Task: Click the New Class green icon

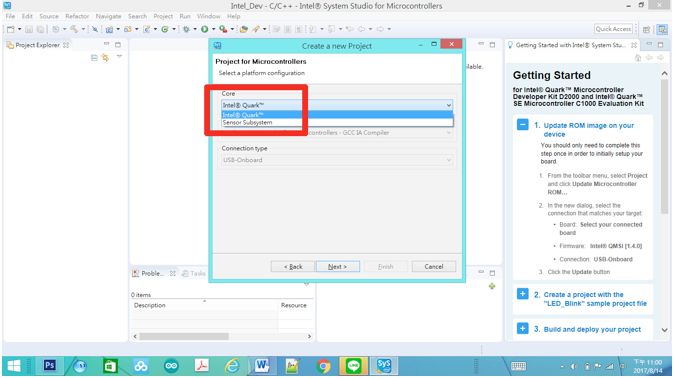Action: 165,29
